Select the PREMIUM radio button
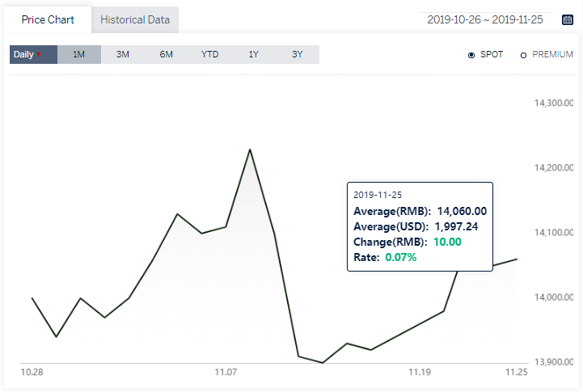 (x=523, y=55)
